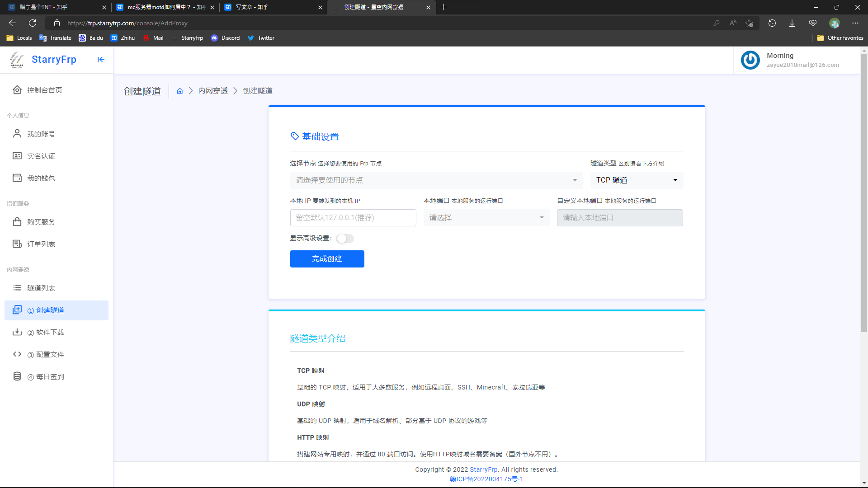Expand the 本地端口 port selector

pyautogui.click(x=486, y=217)
